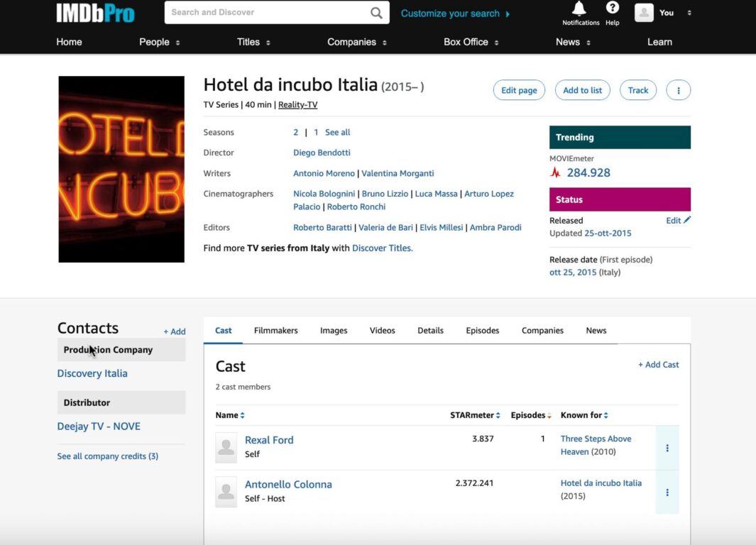Open writer Antonio Moreno's page
The image size is (756, 545).
[324, 173]
